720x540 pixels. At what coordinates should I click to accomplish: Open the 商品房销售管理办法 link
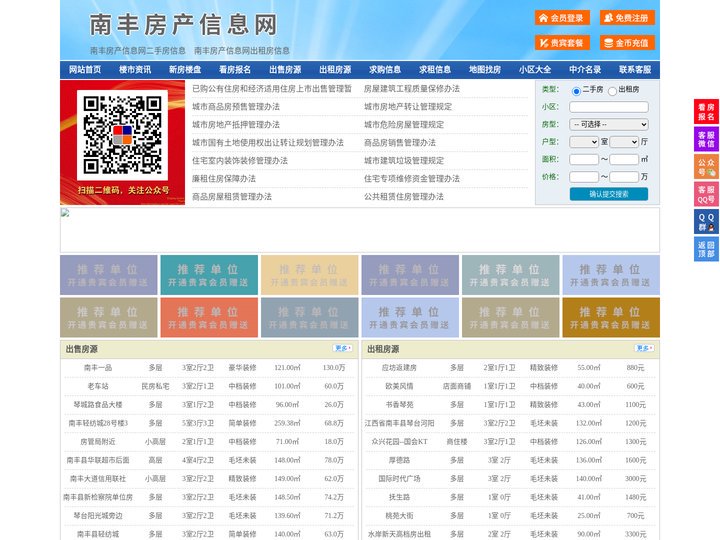[x=400, y=143]
